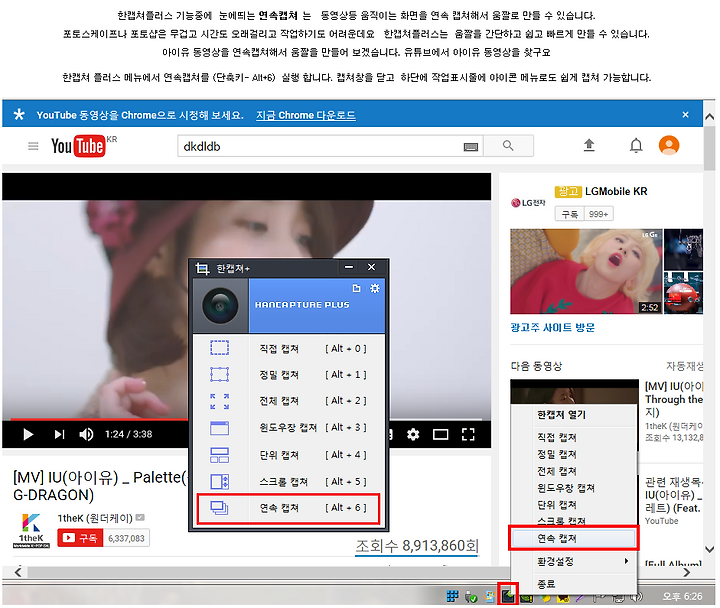The width and height of the screenshot is (720, 608).
Task: Click the 조회수 8,913,860회 view count
Action: point(417,546)
